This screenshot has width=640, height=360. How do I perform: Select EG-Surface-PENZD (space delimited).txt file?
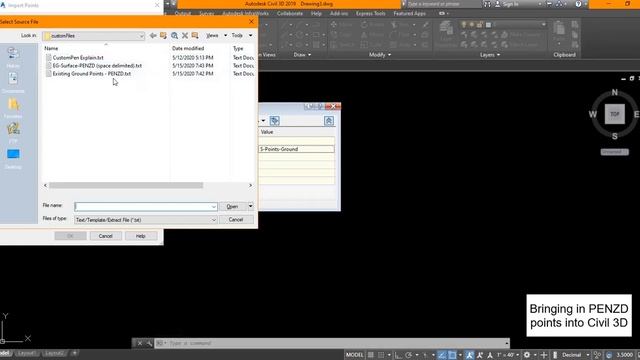97,66
